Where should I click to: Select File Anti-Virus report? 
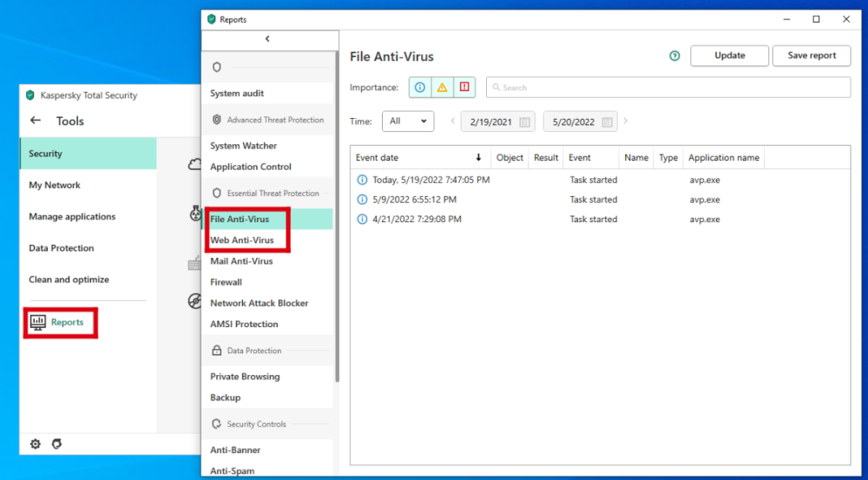240,220
